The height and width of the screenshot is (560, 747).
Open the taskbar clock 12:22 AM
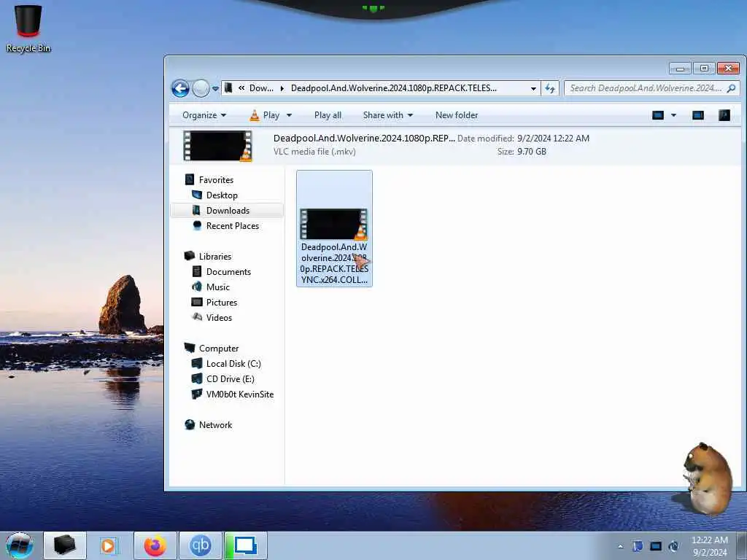[x=710, y=546]
